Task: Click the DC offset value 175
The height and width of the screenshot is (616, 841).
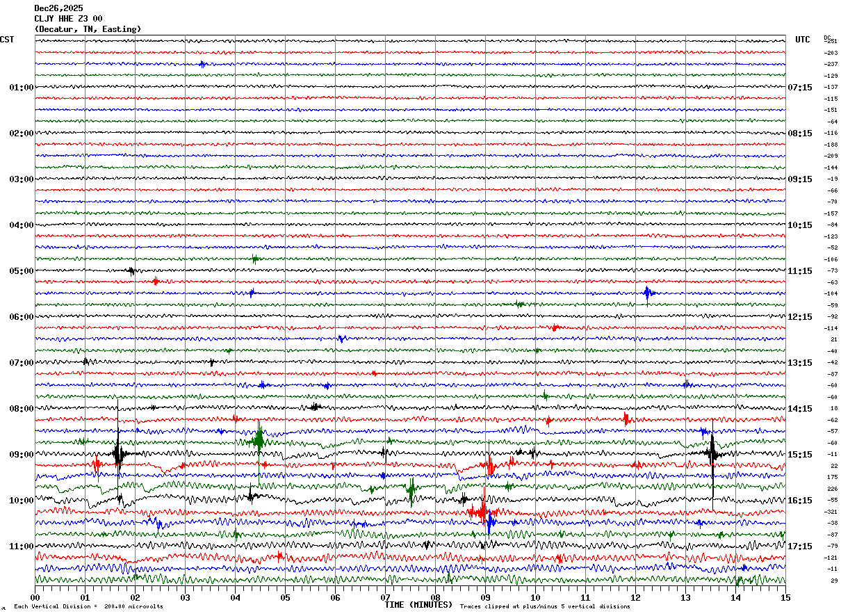Action: (x=833, y=477)
